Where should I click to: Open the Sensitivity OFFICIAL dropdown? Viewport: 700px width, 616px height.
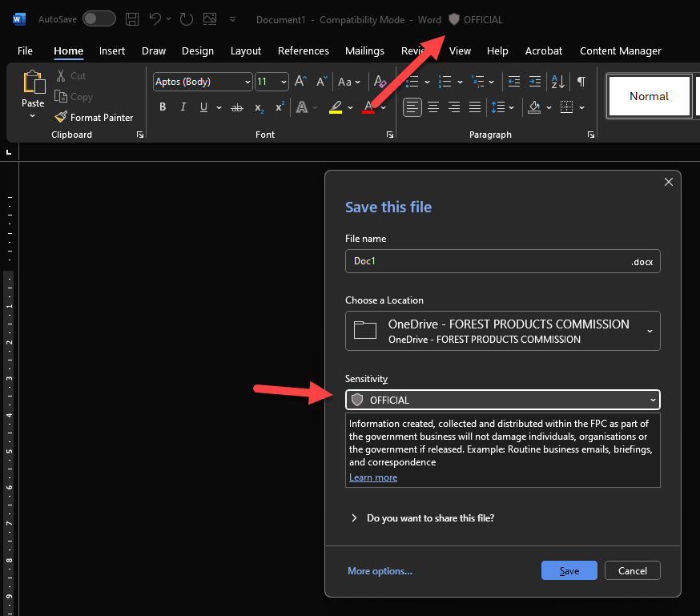point(503,400)
